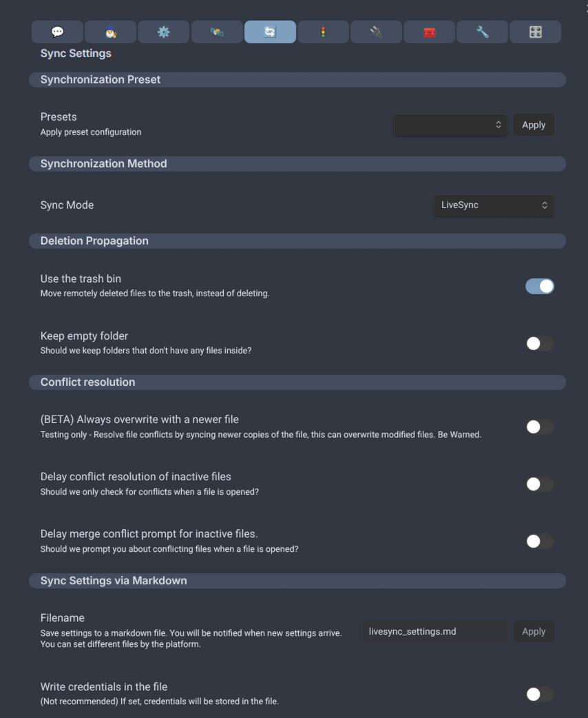Open the control knobs patches tab
The width and height of the screenshot is (588, 718).
536,32
